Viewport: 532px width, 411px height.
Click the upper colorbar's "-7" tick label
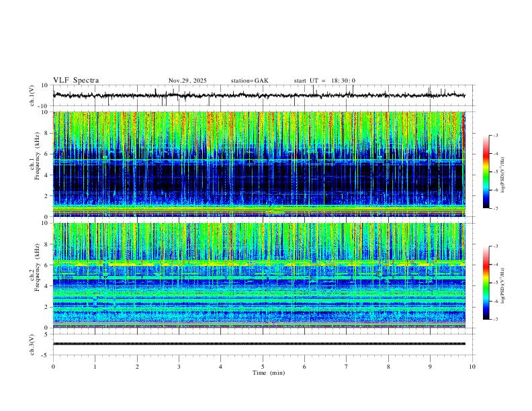[495, 209]
